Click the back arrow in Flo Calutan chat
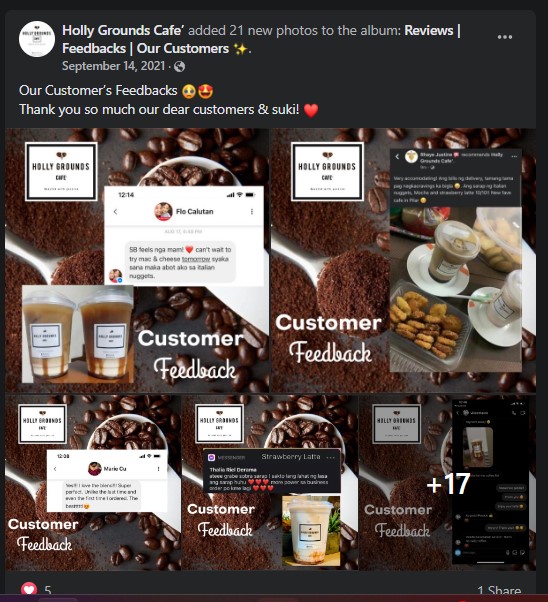This screenshot has width=548, height=602. 116,212
